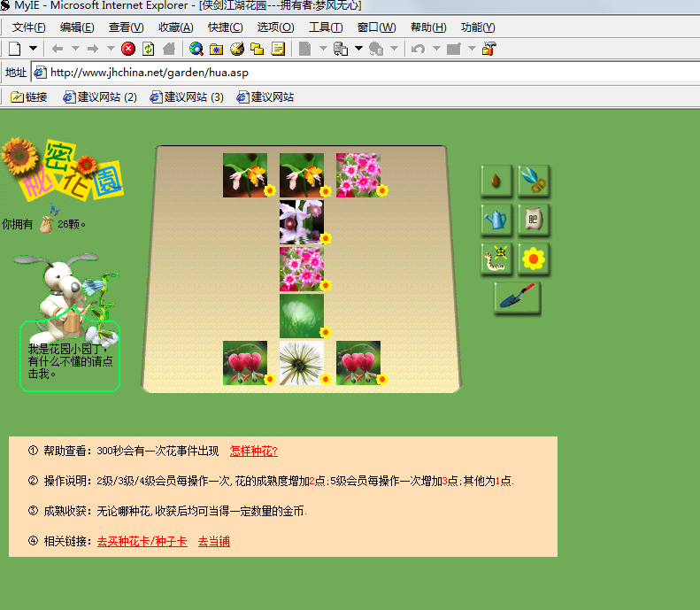
Task: Select the shovel digging tool
Action: coord(518,297)
